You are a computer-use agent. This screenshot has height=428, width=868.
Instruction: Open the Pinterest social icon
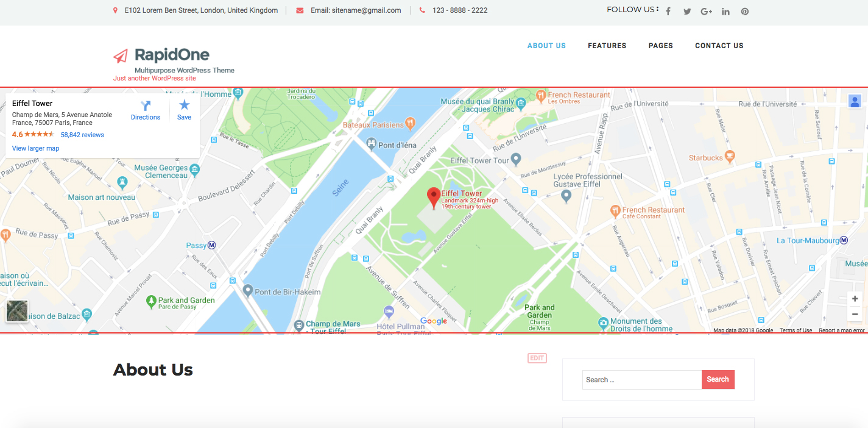click(745, 12)
